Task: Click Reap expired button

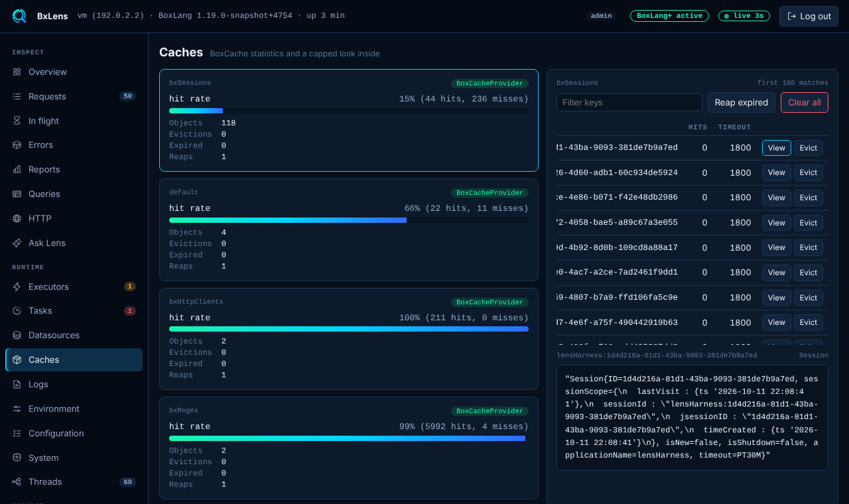Action: click(741, 102)
